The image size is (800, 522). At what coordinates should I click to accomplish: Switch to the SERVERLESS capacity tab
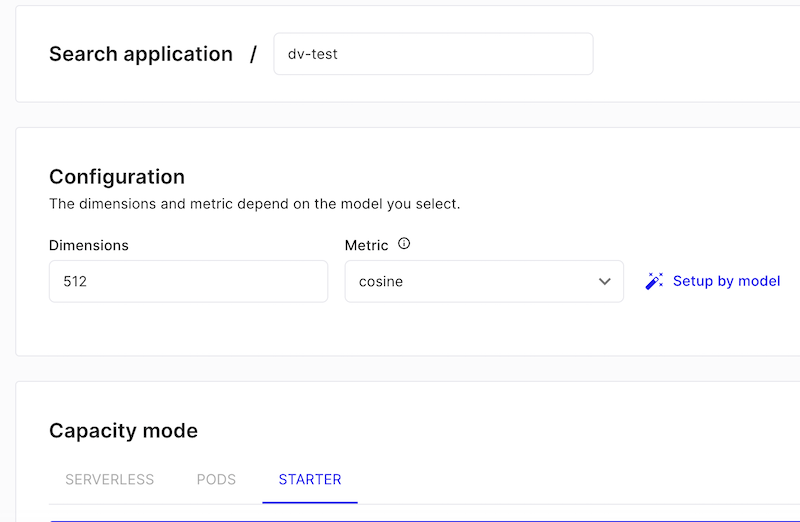click(x=109, y=479)
